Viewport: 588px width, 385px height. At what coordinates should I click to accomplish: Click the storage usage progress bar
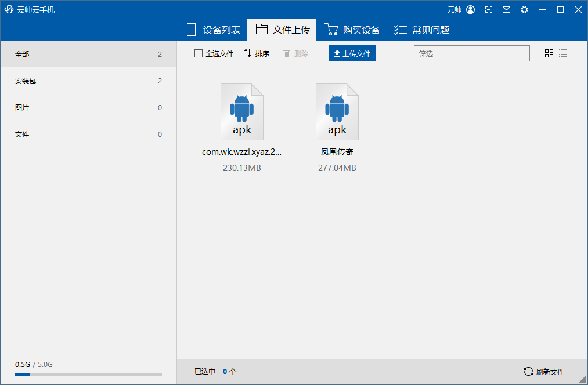(88, 374)
